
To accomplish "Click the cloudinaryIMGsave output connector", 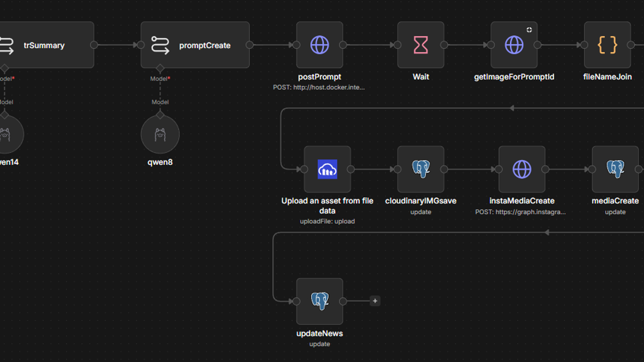I will (444, 169).
